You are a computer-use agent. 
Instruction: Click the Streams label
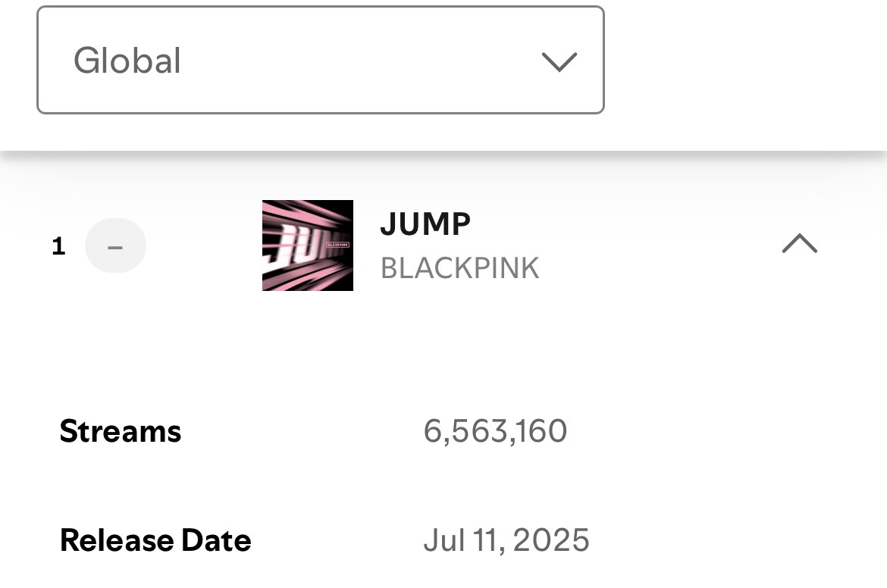121,431
